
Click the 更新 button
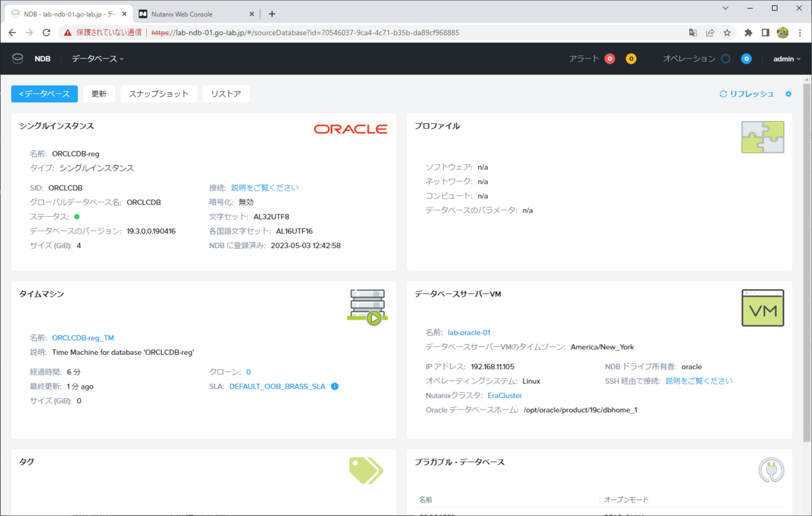click(x=99, y=94)
